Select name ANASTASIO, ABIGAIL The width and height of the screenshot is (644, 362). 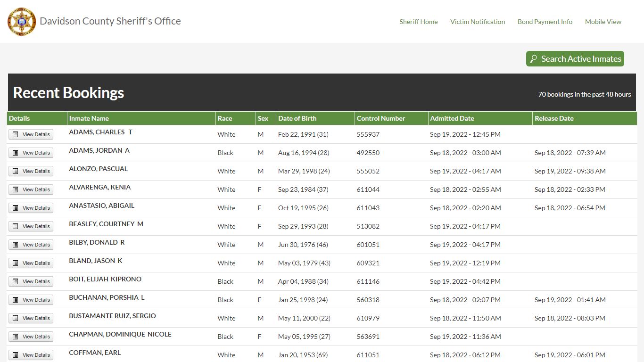(x=102, y=206)
